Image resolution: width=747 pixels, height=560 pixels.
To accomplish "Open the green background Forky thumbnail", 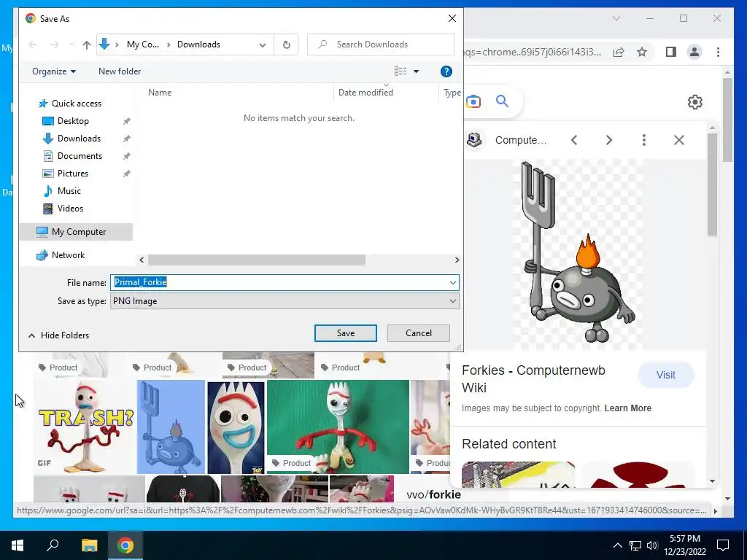I will point(338,427).
